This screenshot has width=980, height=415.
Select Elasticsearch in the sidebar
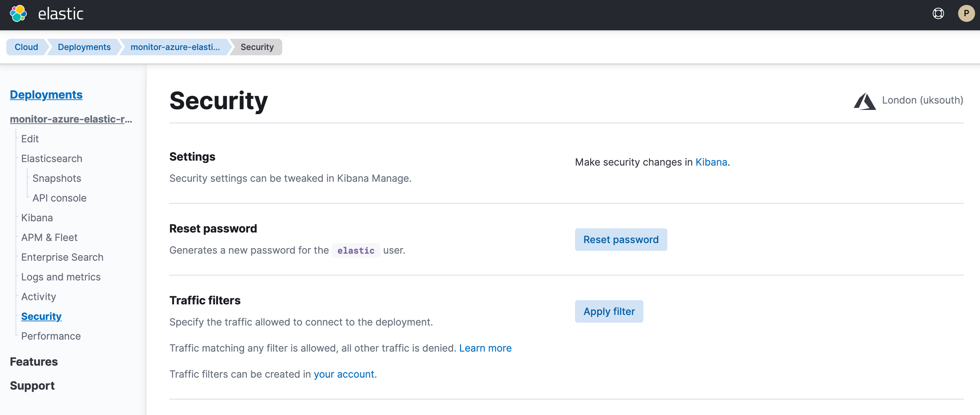(52, 159)
